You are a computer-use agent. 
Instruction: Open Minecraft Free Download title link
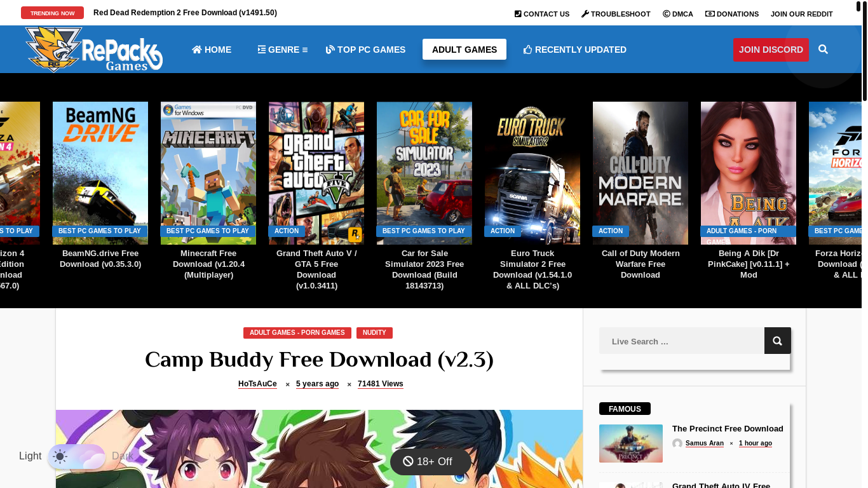click(208, 264)
